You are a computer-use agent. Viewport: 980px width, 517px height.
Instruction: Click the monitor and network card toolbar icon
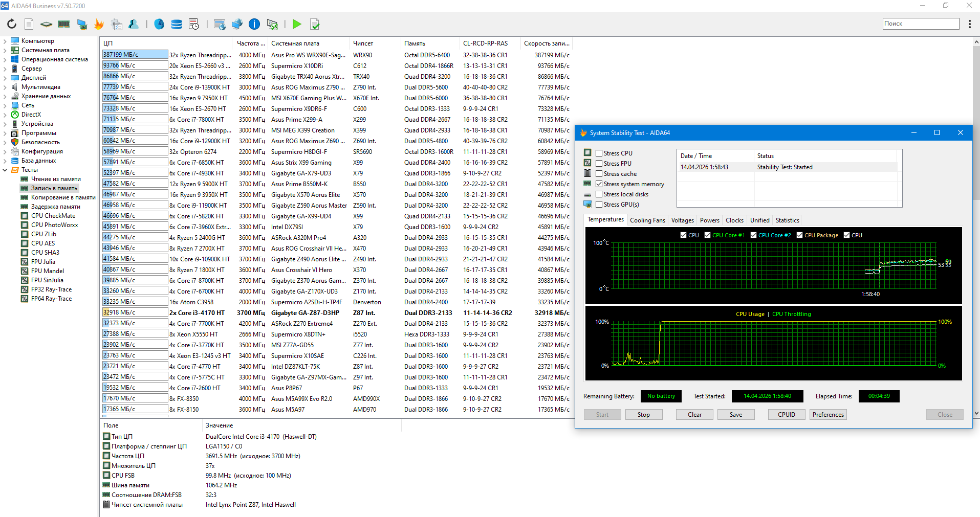click(x=82, y=24)
